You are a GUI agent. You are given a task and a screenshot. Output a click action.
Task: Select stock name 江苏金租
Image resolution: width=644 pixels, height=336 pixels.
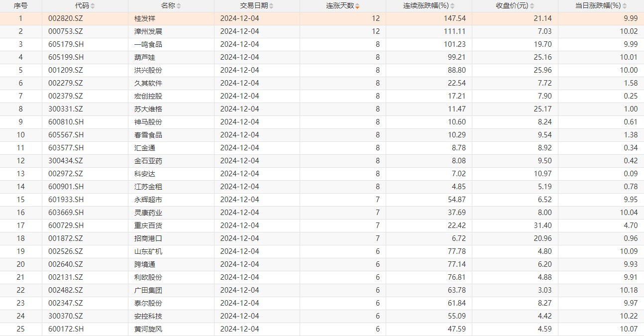coord(148,187)
